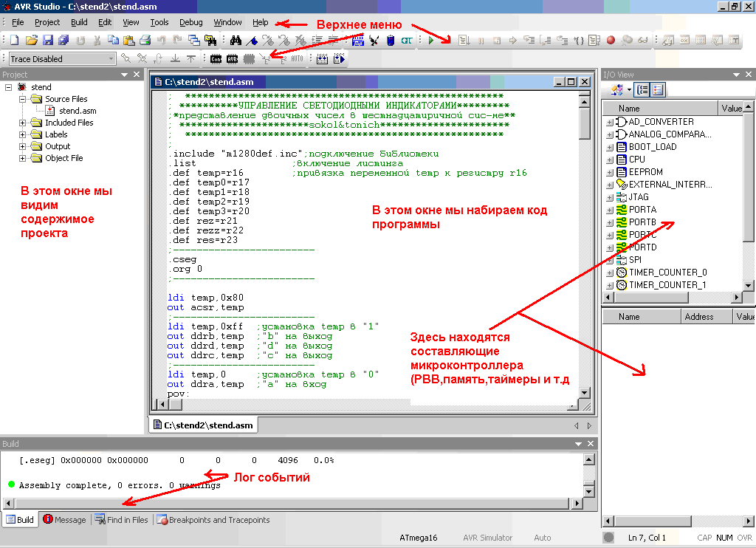The height and width of the screenshot is (548, 756).
Task: Open Find with the binoculars icon
Action: point(236,41)
